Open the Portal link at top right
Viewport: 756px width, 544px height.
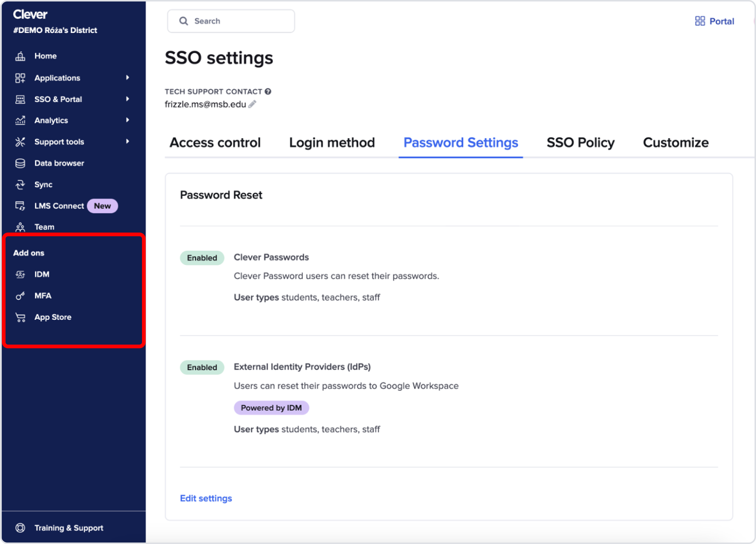(715, 21)
